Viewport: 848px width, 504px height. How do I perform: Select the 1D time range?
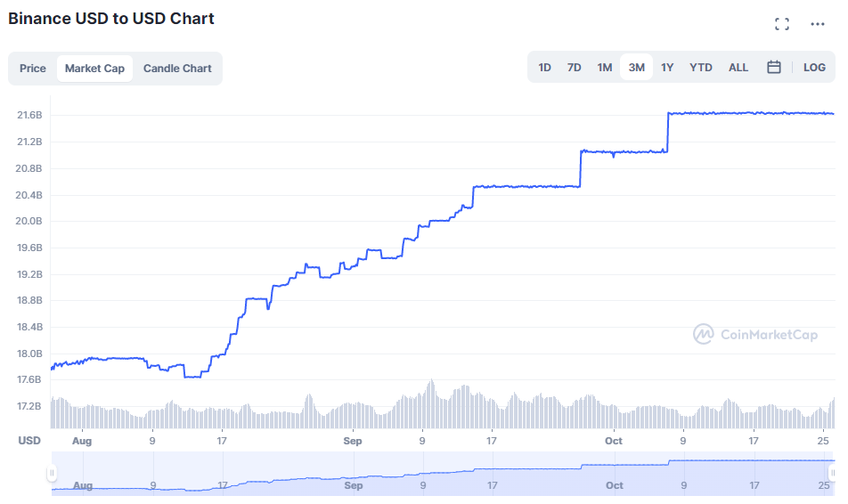coord(544,68)
